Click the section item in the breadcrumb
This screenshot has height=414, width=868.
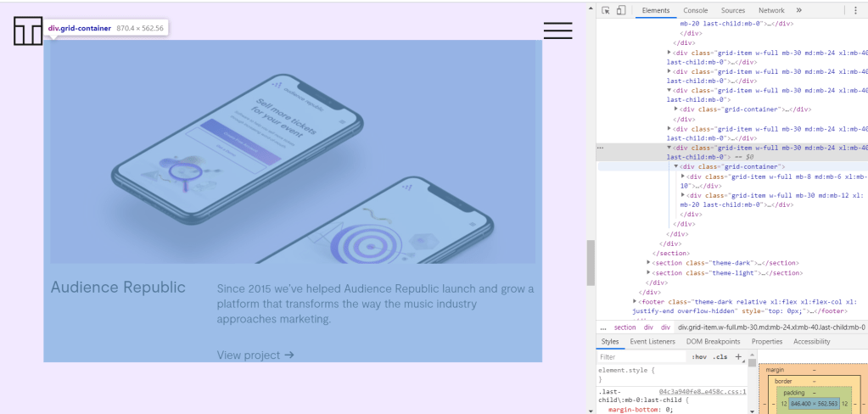click(624, 327)
